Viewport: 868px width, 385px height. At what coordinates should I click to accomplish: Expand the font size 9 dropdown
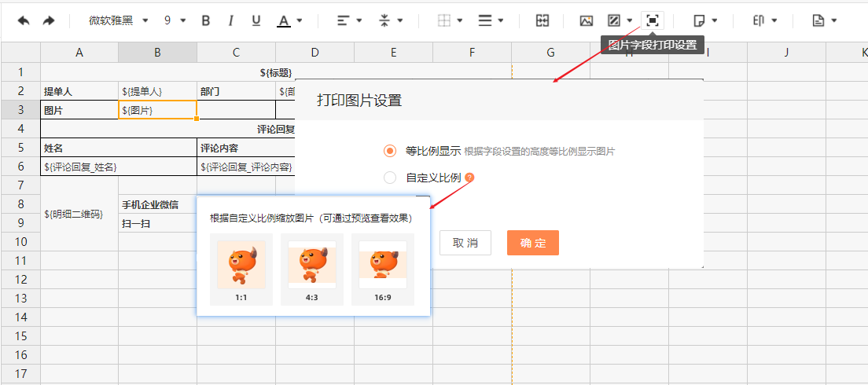175,20
